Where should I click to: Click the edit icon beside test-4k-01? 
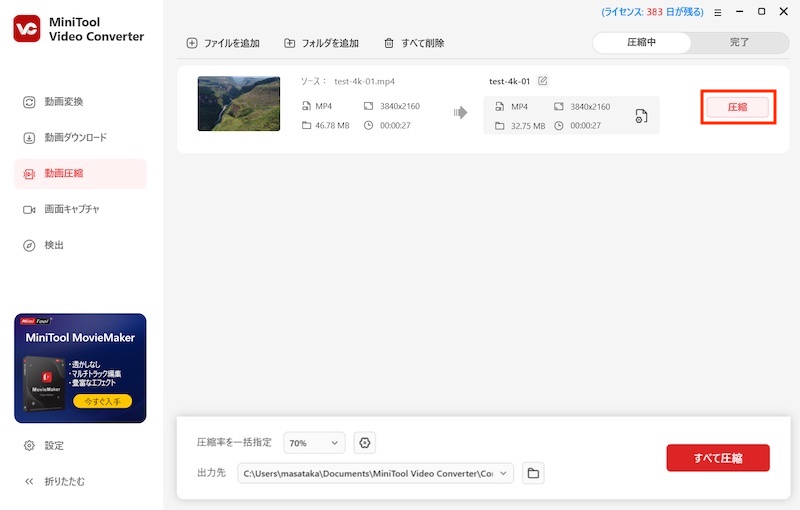tap(543, 81)
